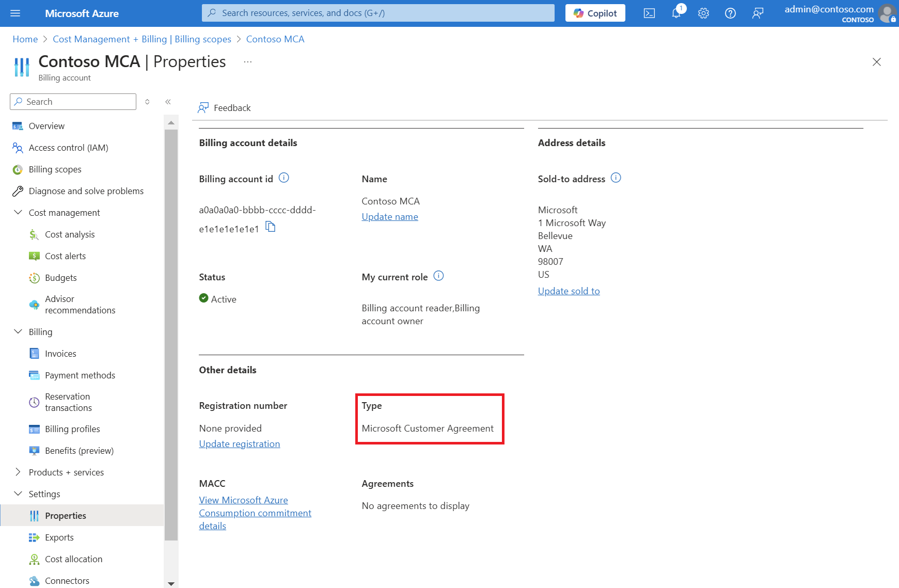Collapse the left sidebar menu

click(x=168, y=102)
